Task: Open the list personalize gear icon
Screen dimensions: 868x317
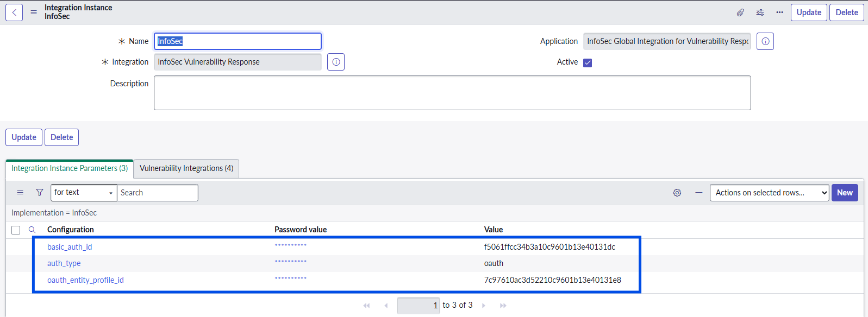Action: coord(677,193)
